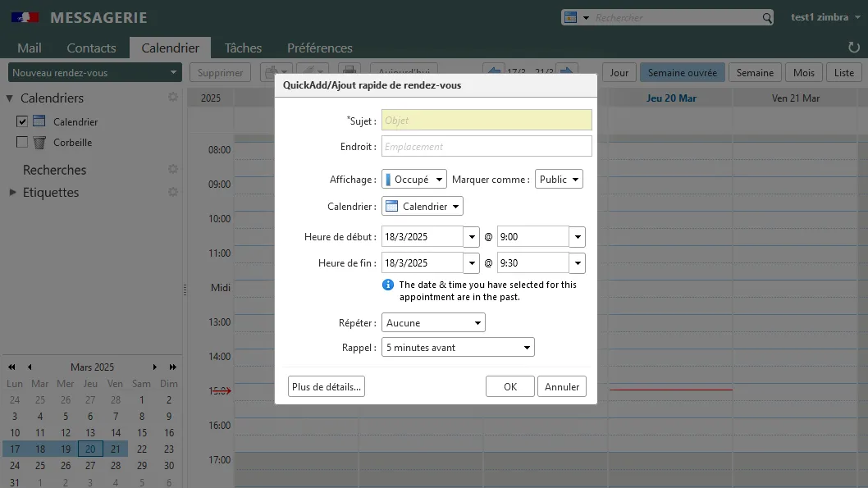The image size is (868, 488).
Task: Open the start date picker arrow
Action: point(472,237)
